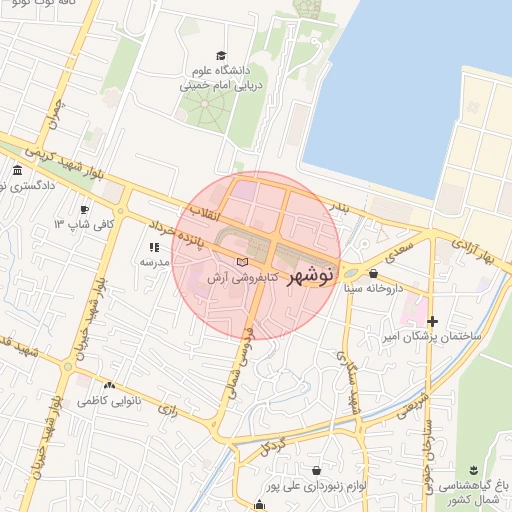512x512 pixels.
Task: Click the mosque icon at the bottom edge
Action: 259,505
